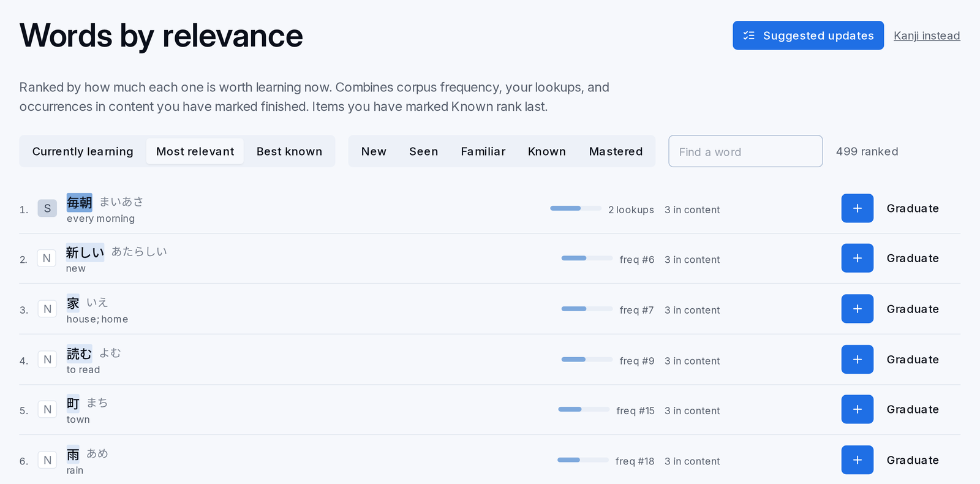Click the '499 ranked' count
This screenshot has height=484, width=980.
click(867, 151)
